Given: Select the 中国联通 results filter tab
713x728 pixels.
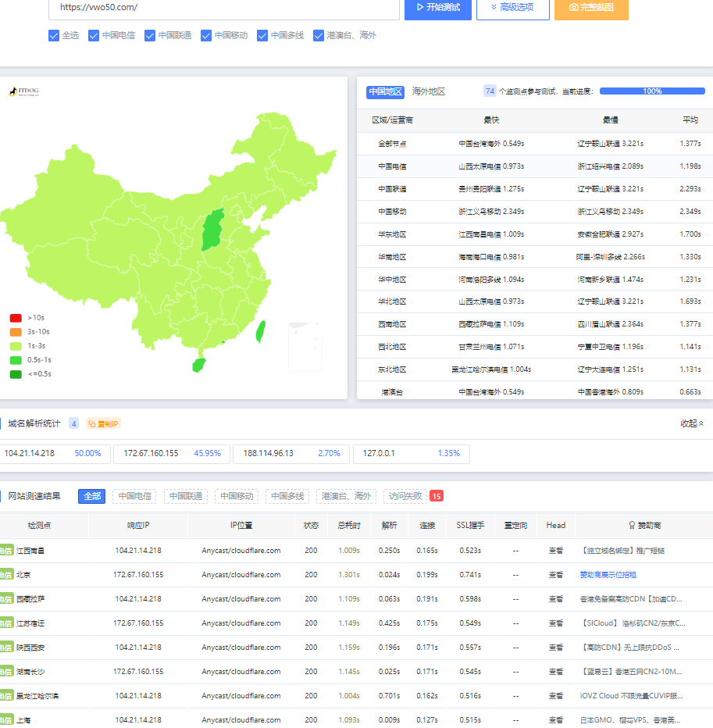Looking at the screenshot, I should (x=186, y=496).
